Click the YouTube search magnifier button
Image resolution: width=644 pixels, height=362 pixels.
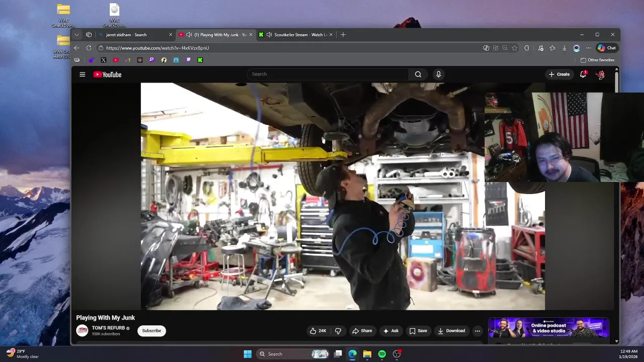pos(418,74)
